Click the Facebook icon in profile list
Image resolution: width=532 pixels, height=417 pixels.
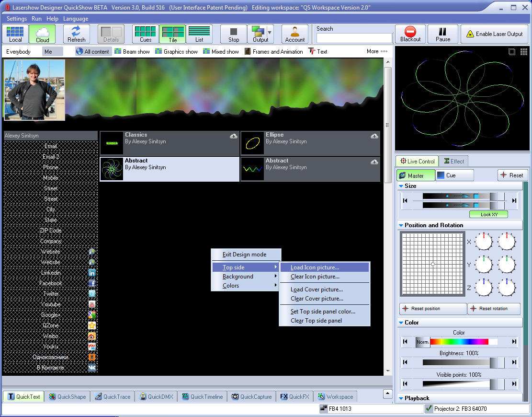click(x=92, y=283)
